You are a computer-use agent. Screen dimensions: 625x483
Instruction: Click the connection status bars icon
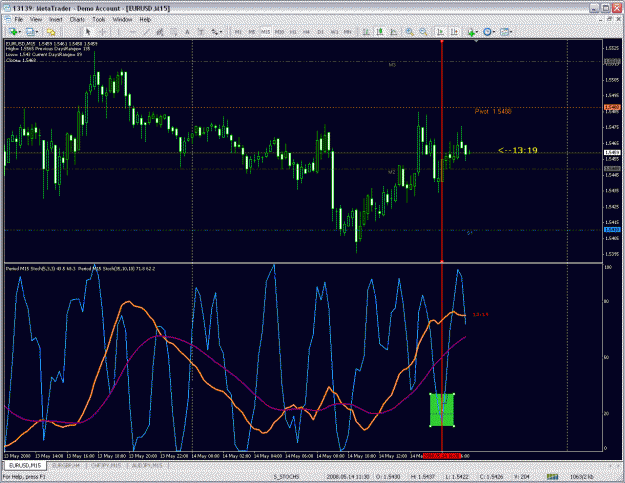[x=552, y=477]
